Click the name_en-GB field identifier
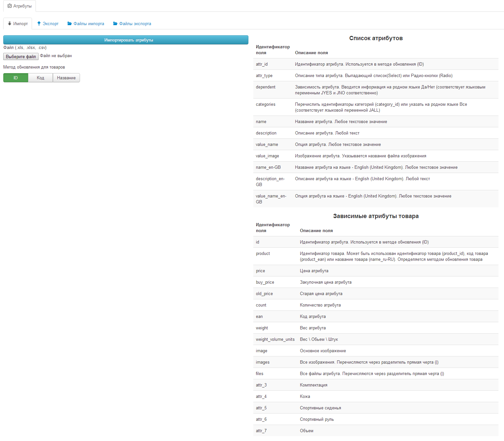The height and width of the screenshot is (441, 504). tap(268, 167)
